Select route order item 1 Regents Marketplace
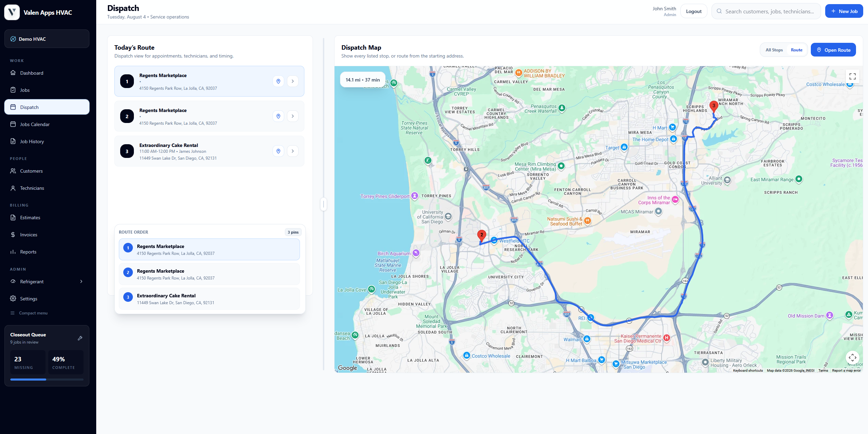 click(209, 249)
